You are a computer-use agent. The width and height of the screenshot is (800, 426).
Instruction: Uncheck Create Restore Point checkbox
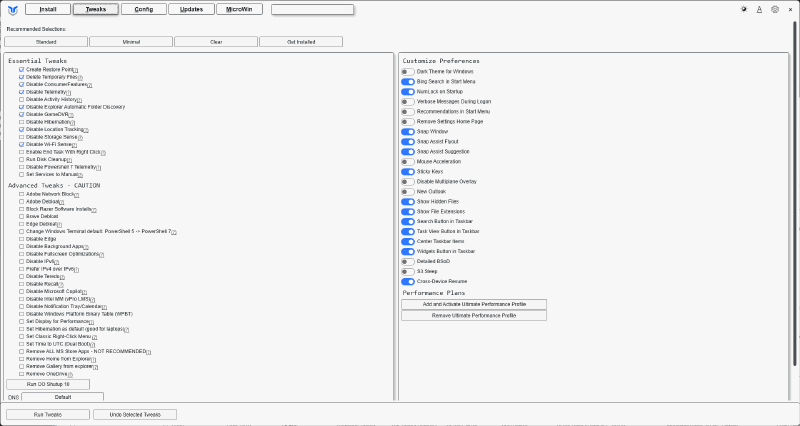point(21,69)
